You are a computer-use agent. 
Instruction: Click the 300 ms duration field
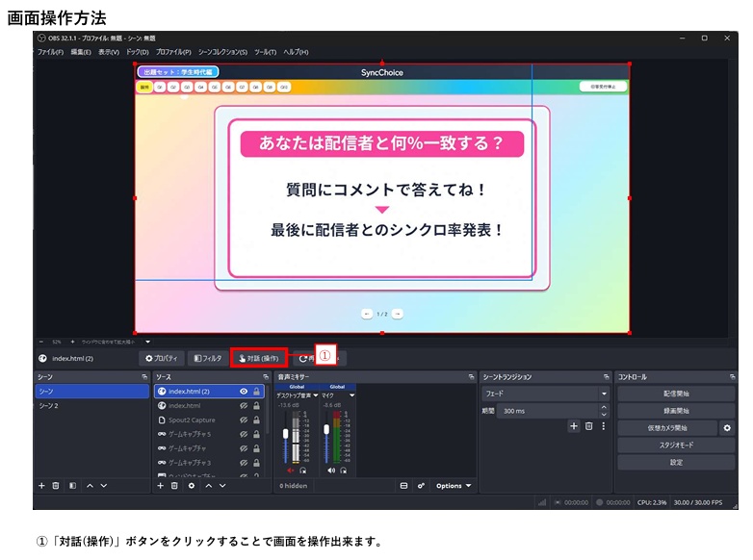click(x=548, y=411)
